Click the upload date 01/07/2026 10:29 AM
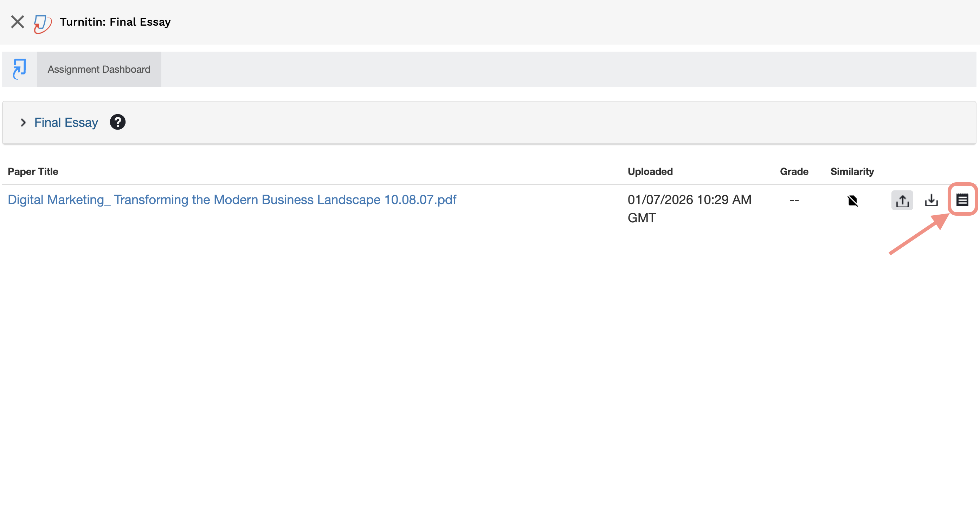The image size is (980, 510). tap(689, 200)
